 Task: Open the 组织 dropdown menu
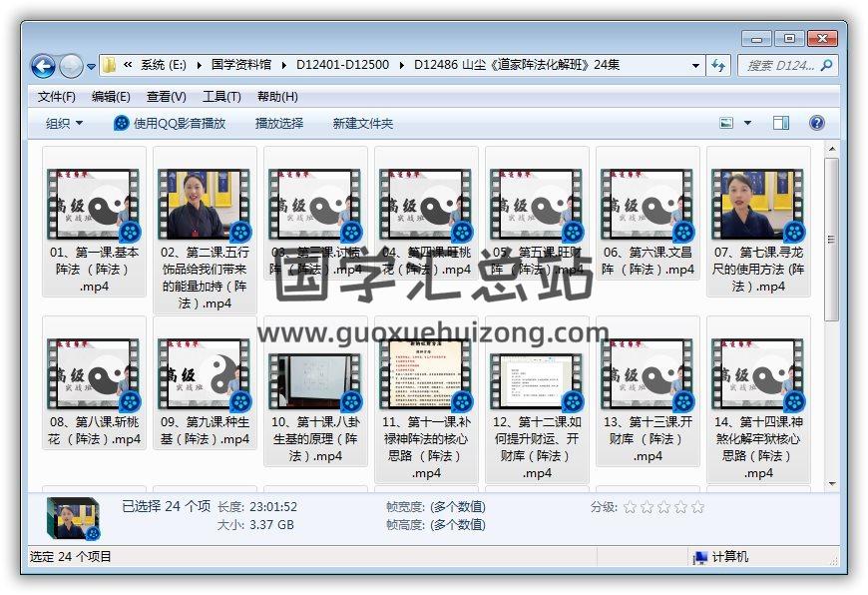coord(65,123)
